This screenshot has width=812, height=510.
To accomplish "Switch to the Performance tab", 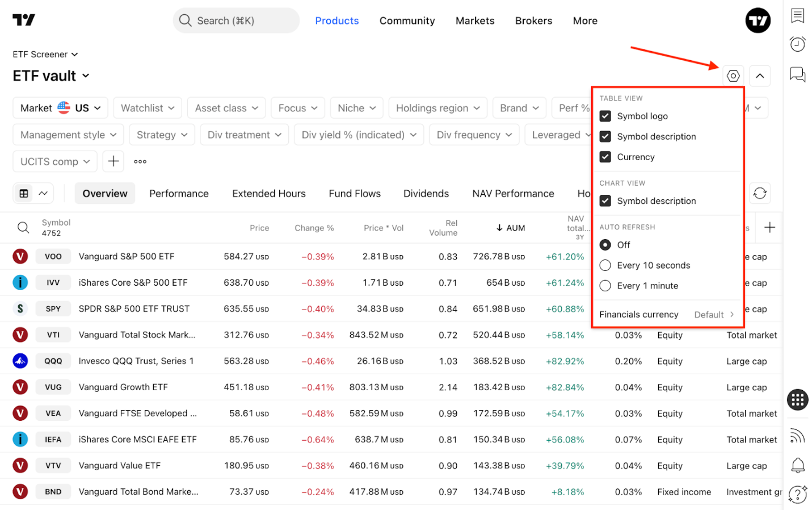I will 179,194.
